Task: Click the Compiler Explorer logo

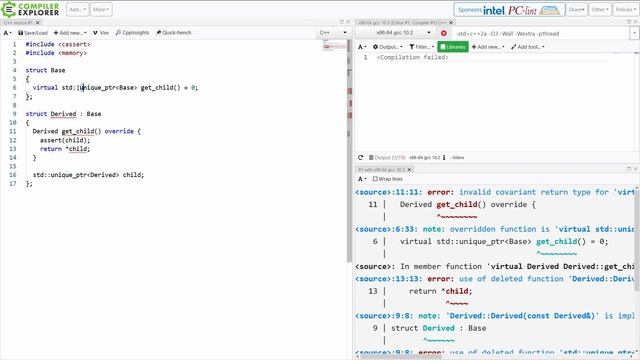Action: coord(30,9)
